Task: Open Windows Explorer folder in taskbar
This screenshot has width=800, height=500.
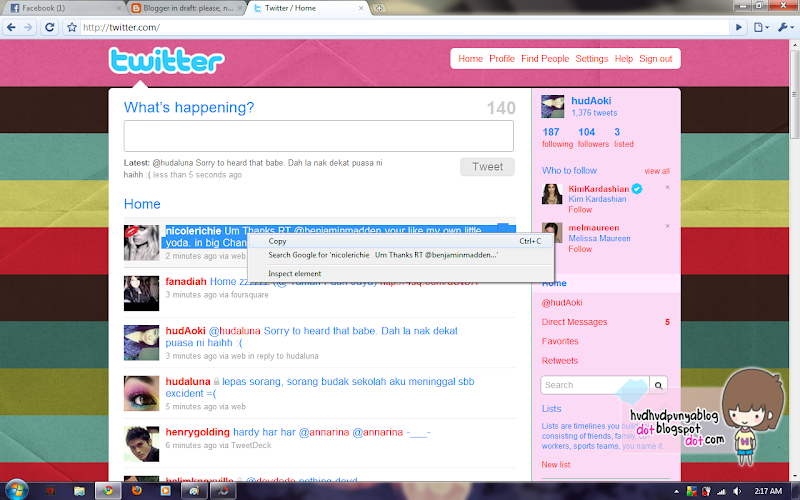Action: tap(79, 491)
